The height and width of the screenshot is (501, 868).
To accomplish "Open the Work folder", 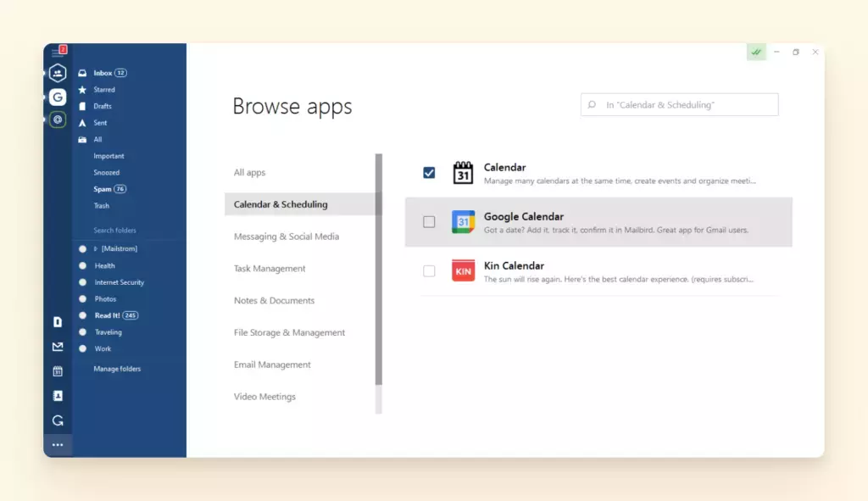I will click(x=103, y=348).
